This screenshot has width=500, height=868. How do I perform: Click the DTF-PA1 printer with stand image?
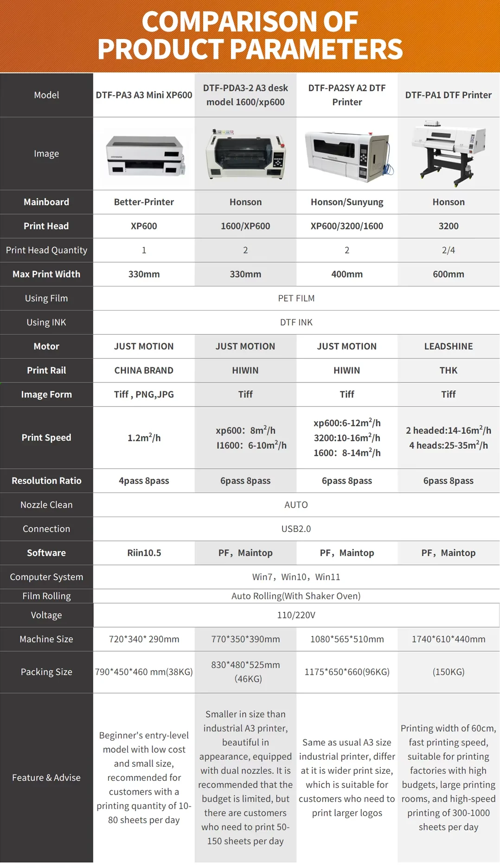coord(449,153)
